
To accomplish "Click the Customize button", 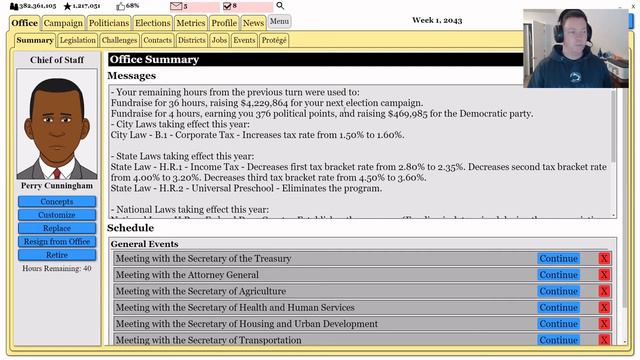I will point(57,215).
